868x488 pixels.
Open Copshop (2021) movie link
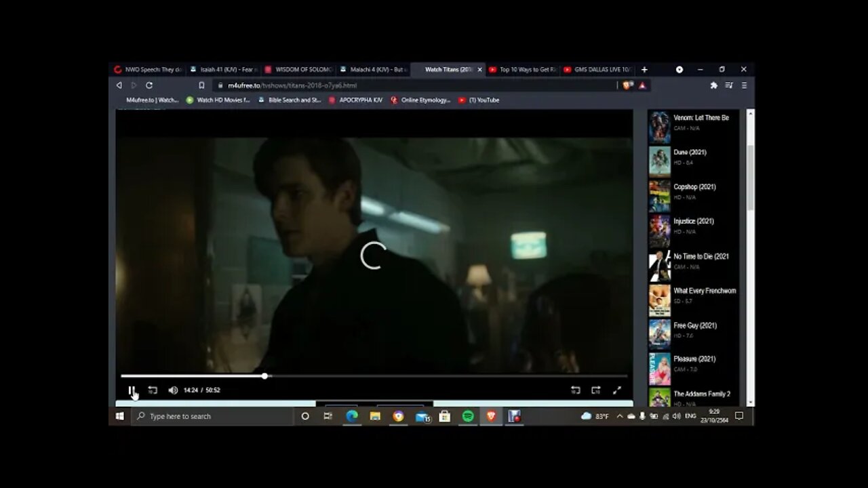coord(694,187)
